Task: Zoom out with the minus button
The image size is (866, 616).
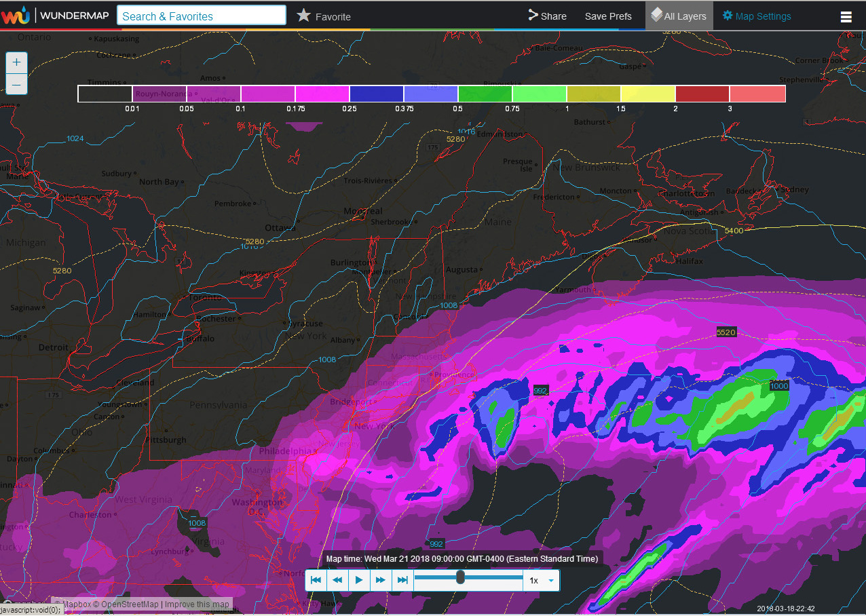Action: point(17,84)
